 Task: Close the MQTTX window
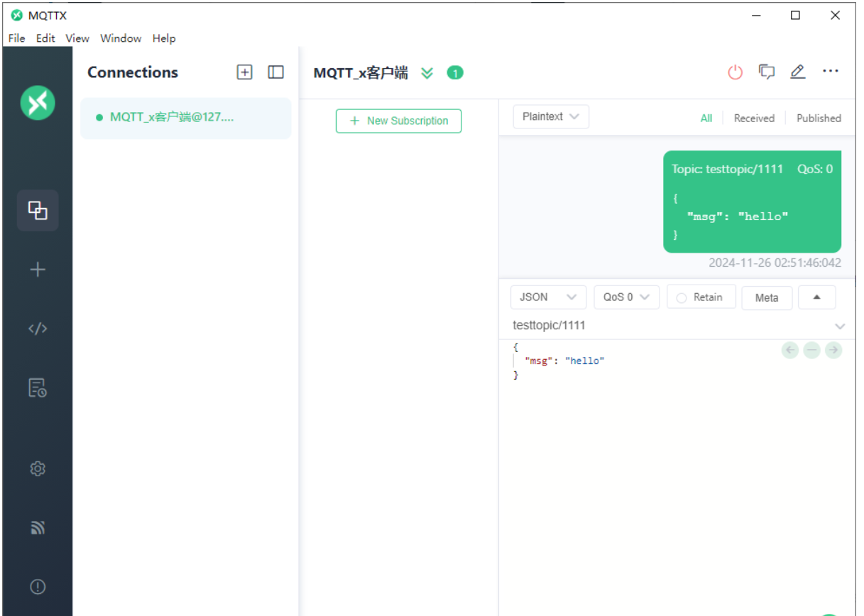point(836,16)
